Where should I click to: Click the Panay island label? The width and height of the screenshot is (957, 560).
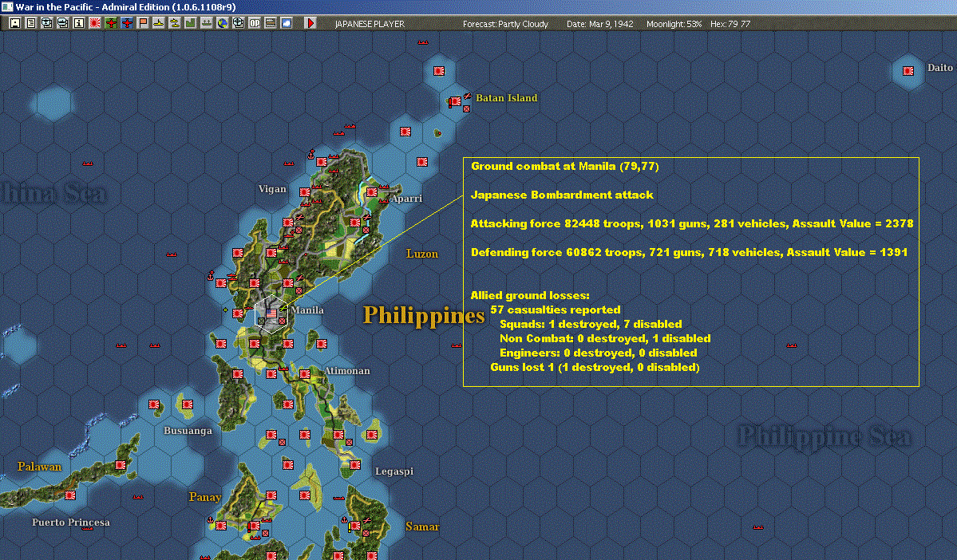(205, 496)
